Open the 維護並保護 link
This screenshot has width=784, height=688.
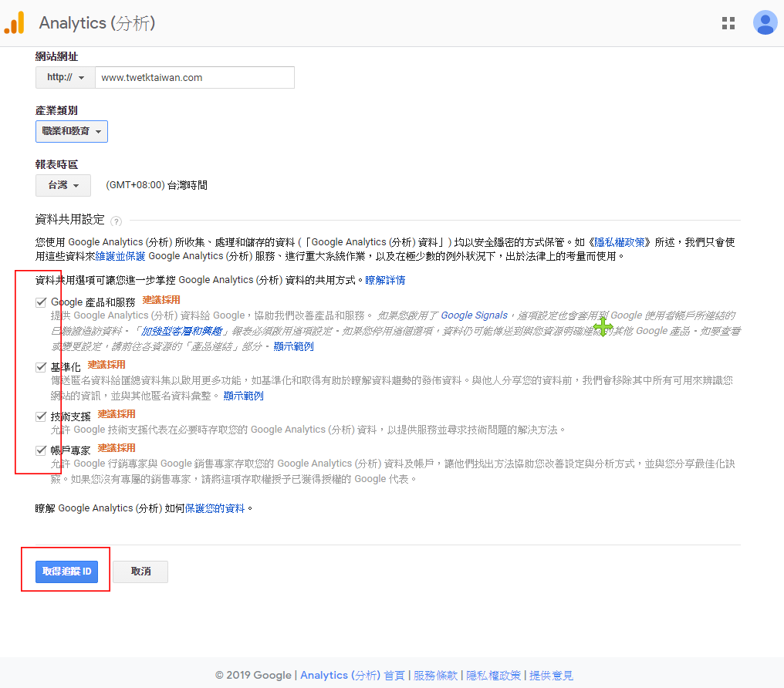[x=120, y=256]
